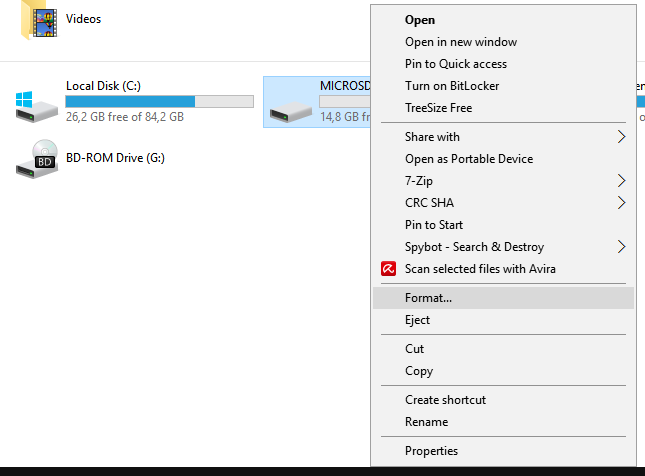This screenshot has width=645, height=476.
Task: Click the red Avira umbrella icon
Action: coord(389,269)
